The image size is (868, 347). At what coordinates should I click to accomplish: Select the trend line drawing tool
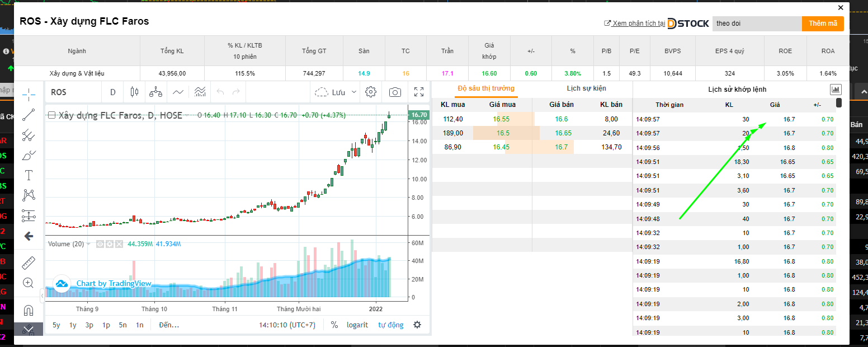[x=29, y=115]
